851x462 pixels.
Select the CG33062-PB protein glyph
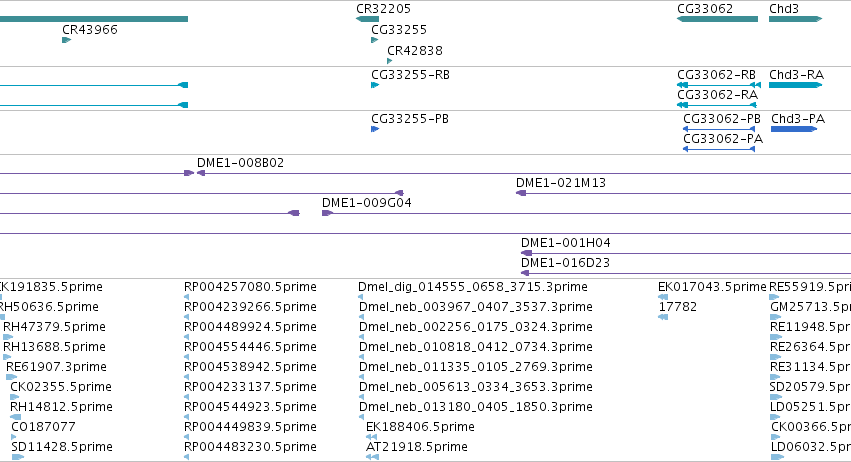tap(719, 129)
